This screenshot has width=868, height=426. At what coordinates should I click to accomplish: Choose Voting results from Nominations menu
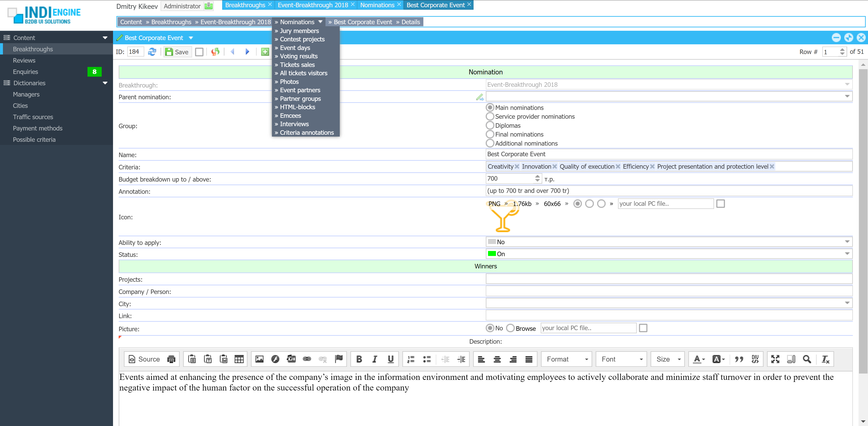(299, 56)
